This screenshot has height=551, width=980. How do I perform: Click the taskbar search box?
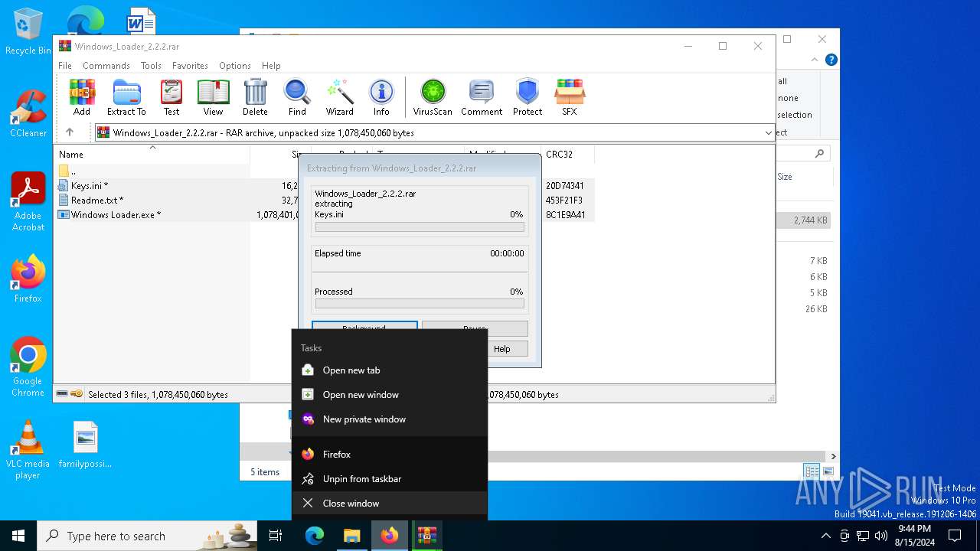[x=147, y=536]
